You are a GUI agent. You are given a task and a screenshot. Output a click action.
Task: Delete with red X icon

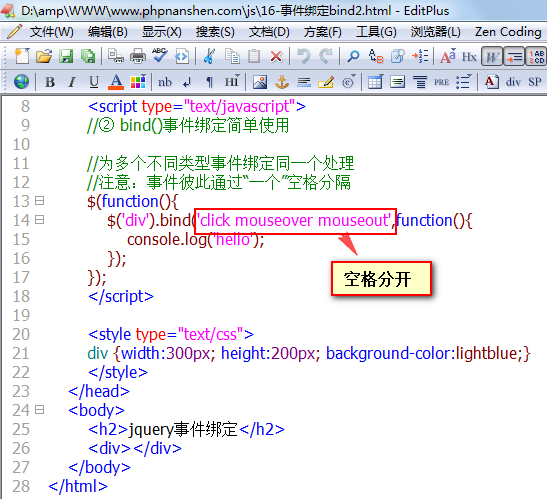coord(276,56)
